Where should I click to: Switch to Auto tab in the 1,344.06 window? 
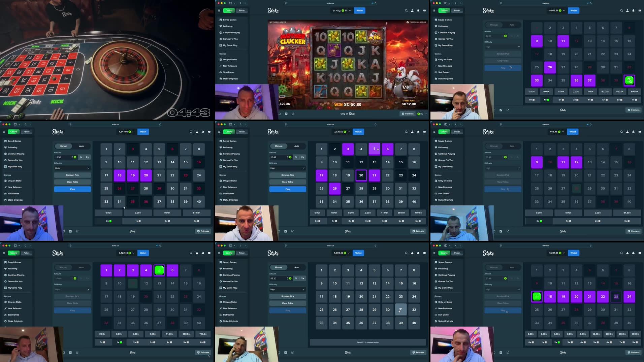coord(82,146)
